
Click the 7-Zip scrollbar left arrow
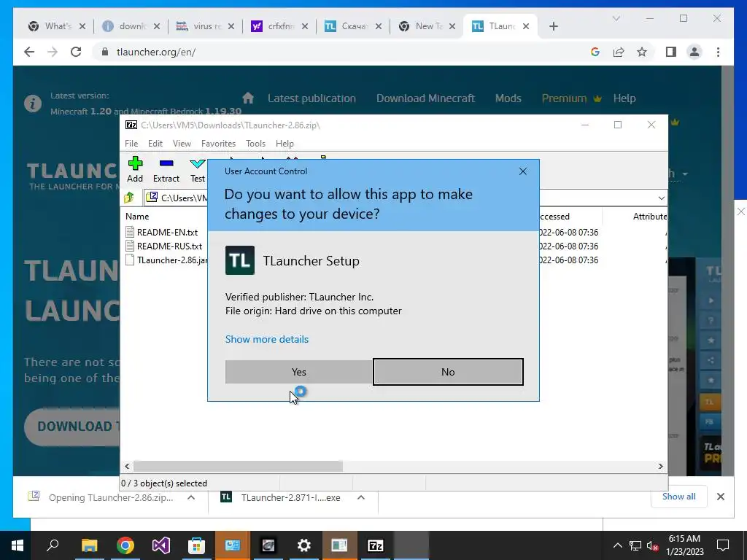(x=127, y=466)
